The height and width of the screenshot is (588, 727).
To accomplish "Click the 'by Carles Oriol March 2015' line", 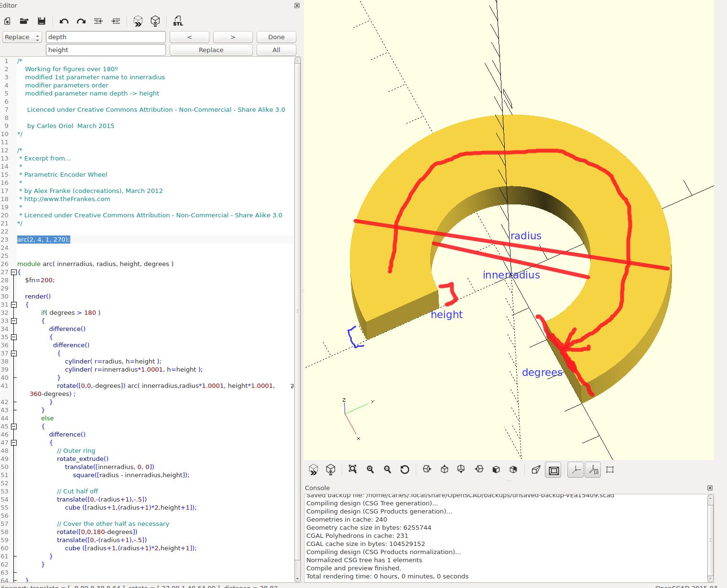I will tap(71, 126).
